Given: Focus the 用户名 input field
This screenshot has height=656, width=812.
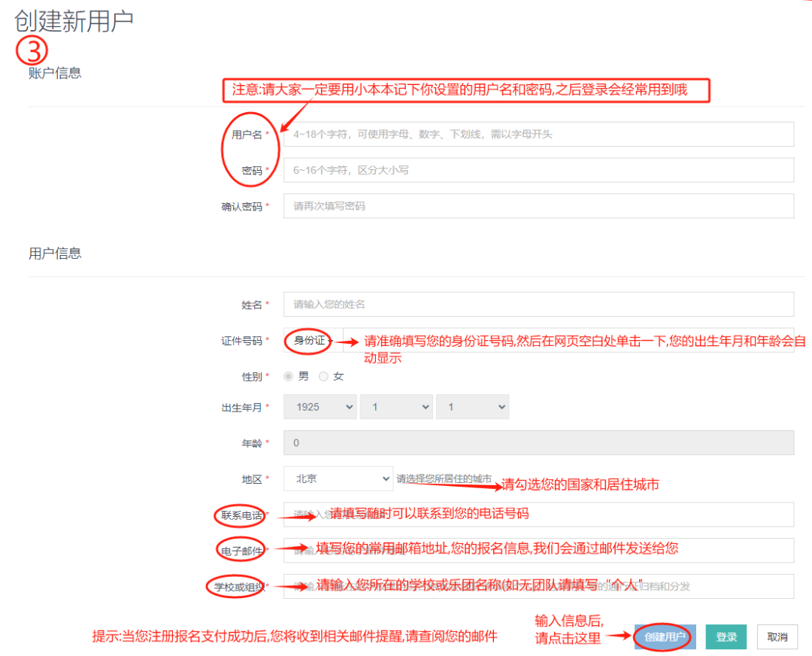Looking at the screenshot, I should tap(538, 134).
